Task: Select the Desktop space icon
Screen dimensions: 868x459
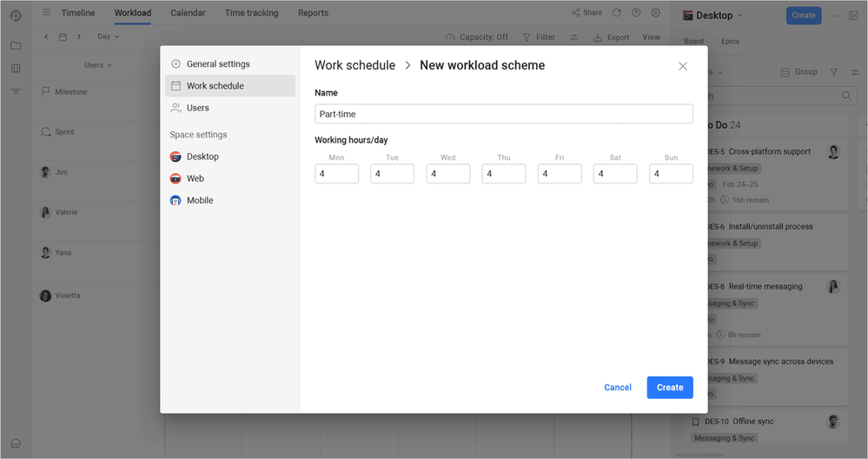Action: pos(176,156)
